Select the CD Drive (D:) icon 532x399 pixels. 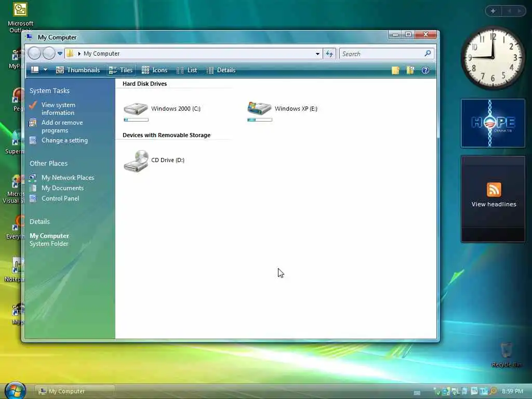click(x=136, y=161)
